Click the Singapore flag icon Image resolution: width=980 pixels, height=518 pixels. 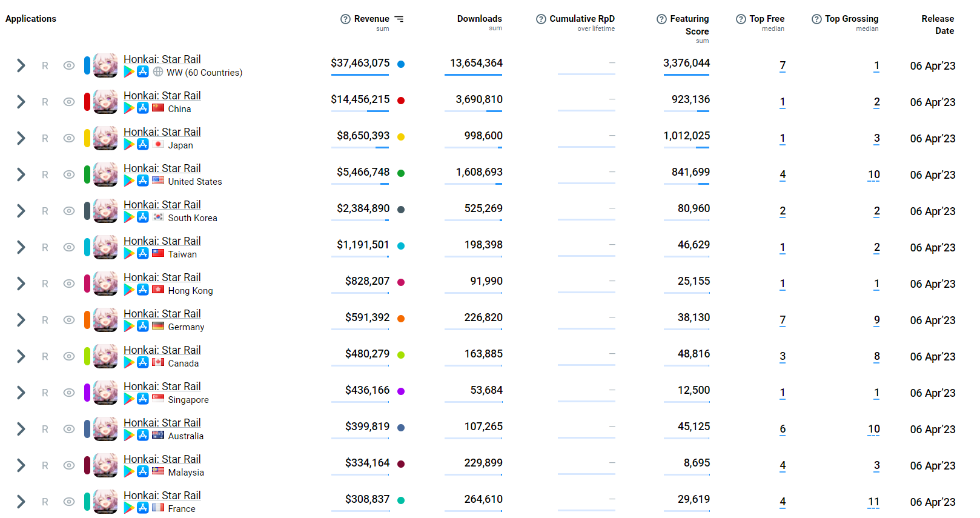click(158, 399)
